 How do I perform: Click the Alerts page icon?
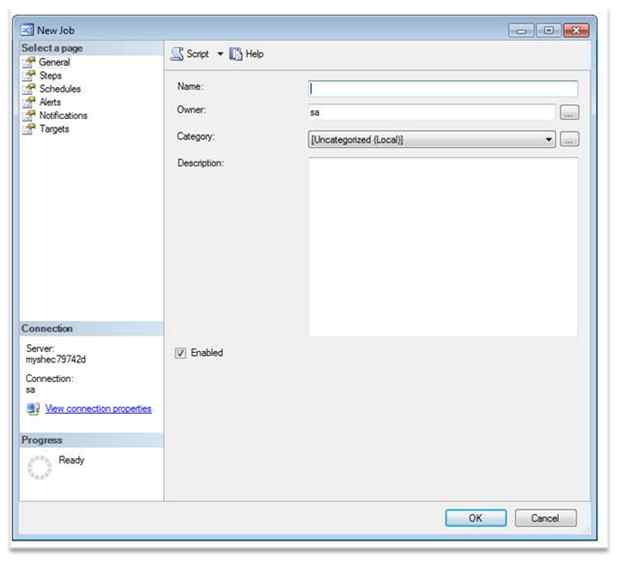pos(29,102)
